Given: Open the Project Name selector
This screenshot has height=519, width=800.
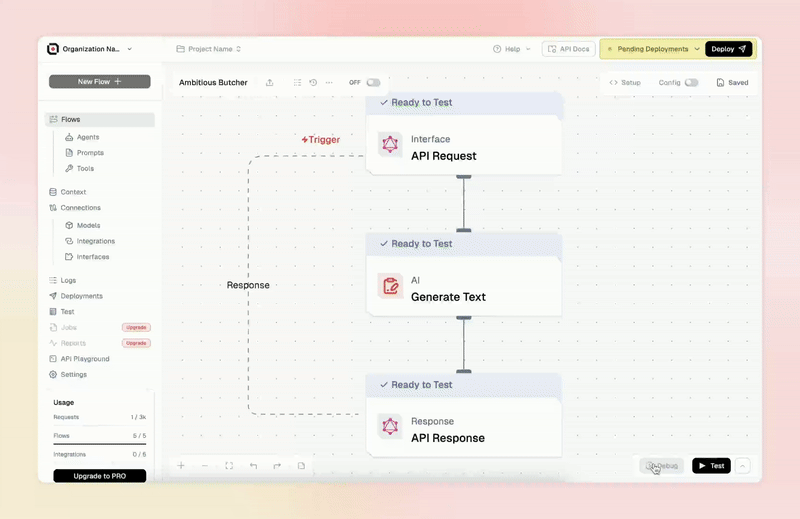Looking at the screenshot, I should point(209,49).
